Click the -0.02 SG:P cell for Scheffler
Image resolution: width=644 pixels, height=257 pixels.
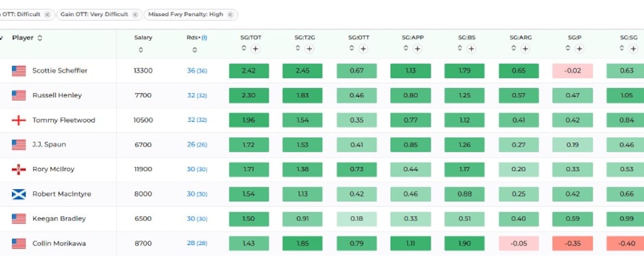[x=573, y=71]
